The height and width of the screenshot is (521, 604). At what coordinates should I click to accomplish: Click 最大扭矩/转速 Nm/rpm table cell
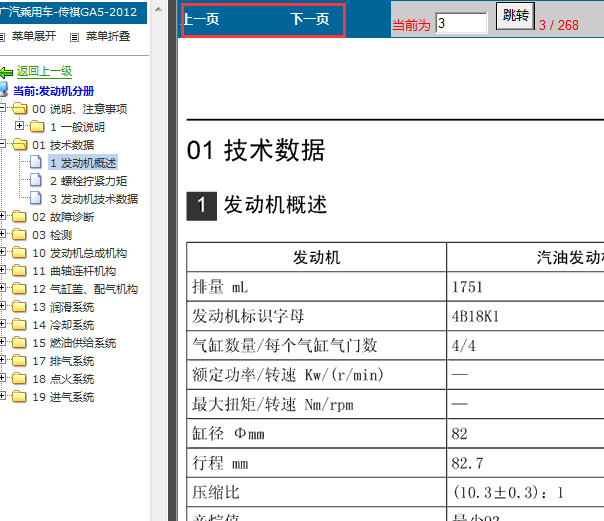click(317, 404)
